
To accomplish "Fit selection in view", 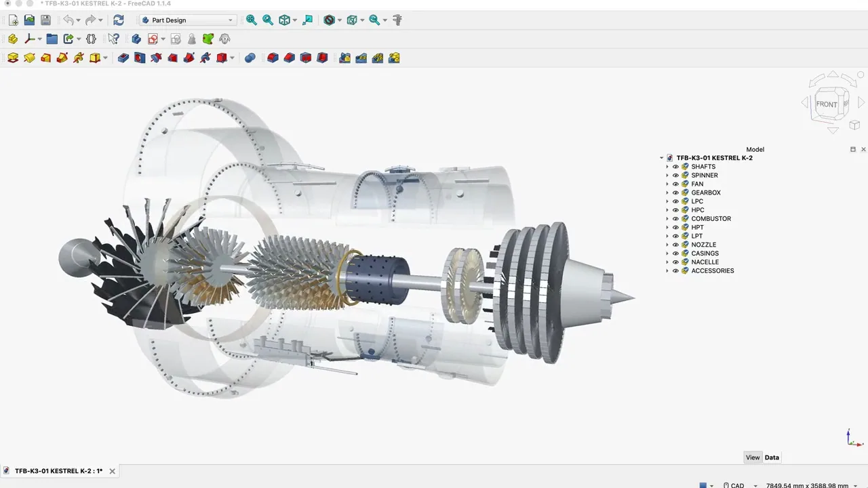I will [268, 20].
